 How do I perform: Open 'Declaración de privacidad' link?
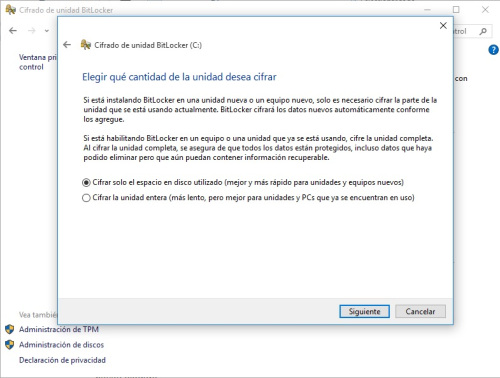click(62, 360)
